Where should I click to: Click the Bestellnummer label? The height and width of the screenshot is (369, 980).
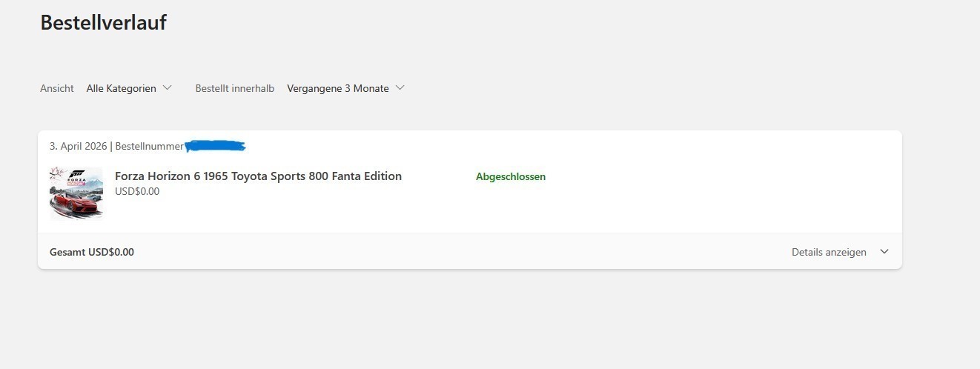point(150,146)
